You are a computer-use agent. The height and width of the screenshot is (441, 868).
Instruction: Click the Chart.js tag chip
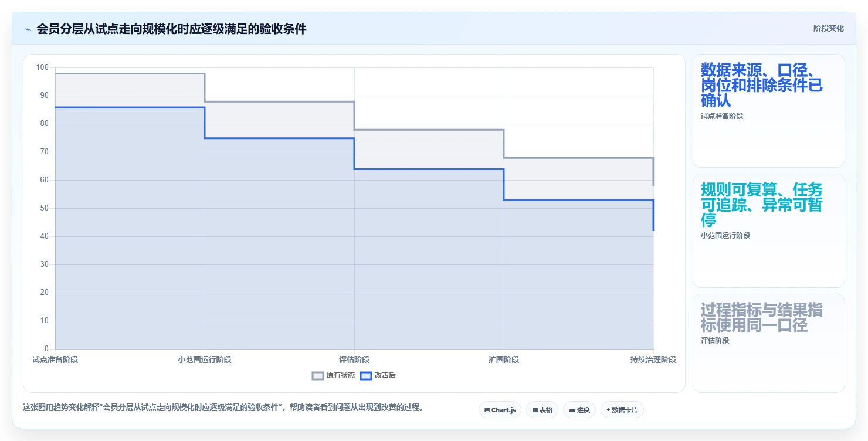[500, 410]
